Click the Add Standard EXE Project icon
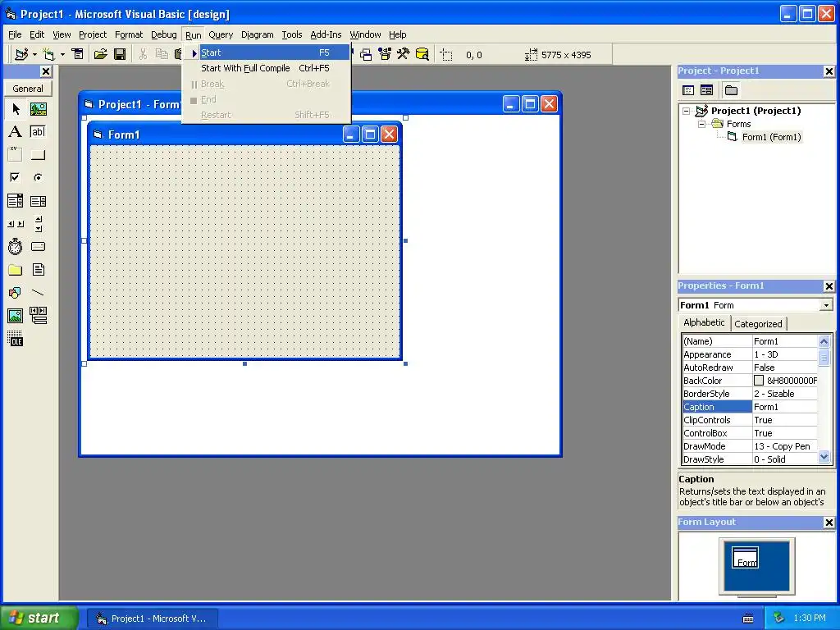The image size is (840, 630). [x=21, y=54]
